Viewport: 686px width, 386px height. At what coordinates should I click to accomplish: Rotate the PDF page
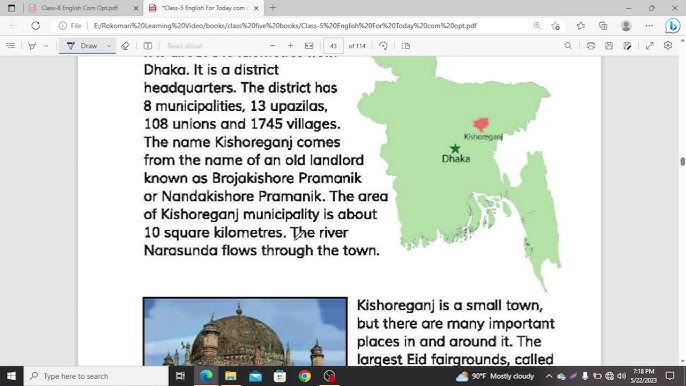tap(383, 46)
